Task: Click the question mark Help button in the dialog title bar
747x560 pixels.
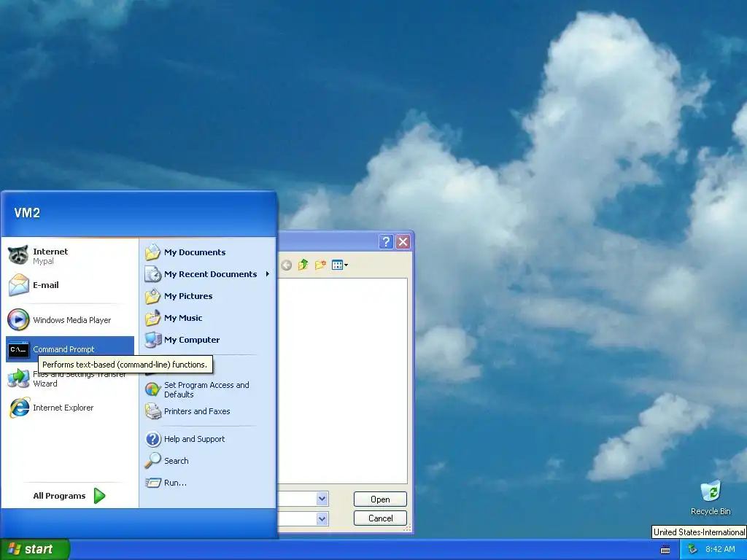Action: click(386, 242)
